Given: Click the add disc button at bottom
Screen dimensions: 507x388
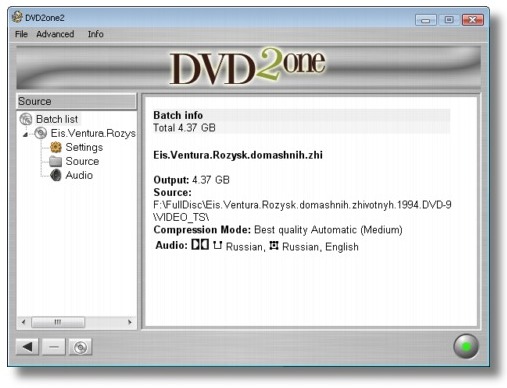Looking at the screenshot, I should pyautogui.click(x=80, y=347).
